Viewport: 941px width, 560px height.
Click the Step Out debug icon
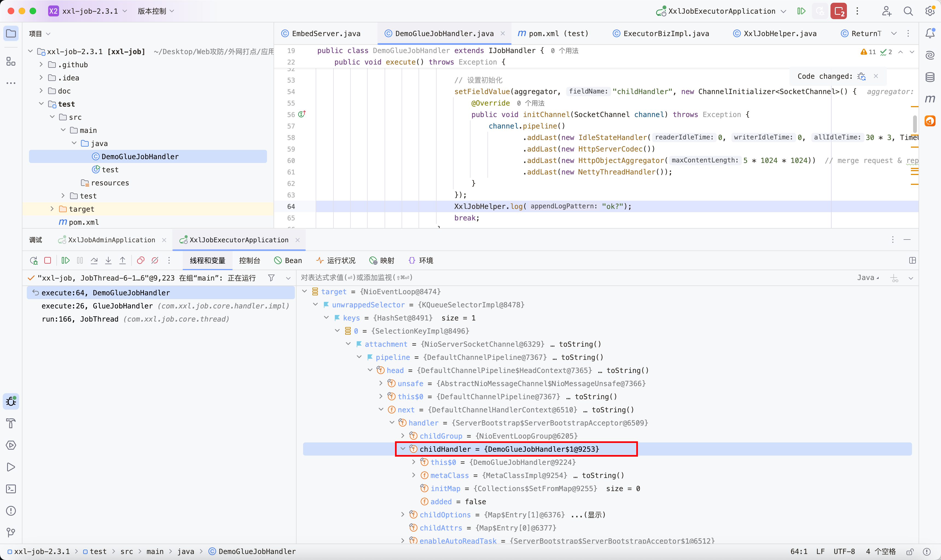[x=123, y=260]
